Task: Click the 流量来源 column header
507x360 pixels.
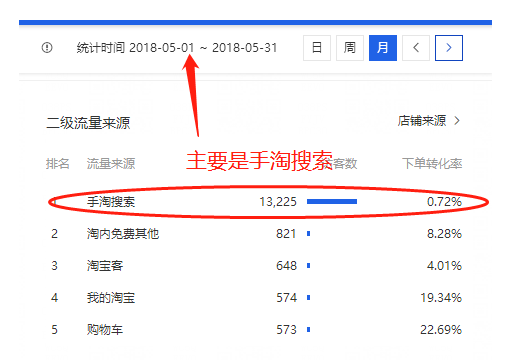Action: (111, 163)
